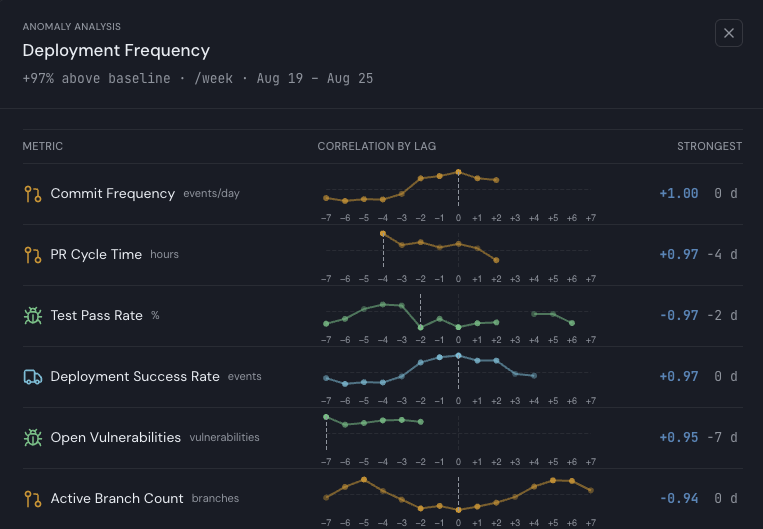Click the ANOMALY ANALYSIS label
763x529 pixels.
click(x=72, y=27)
